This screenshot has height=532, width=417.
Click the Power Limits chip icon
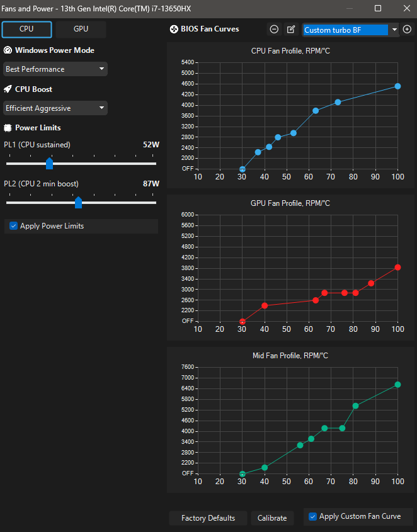pyautogui.click(x=8, y=128)
